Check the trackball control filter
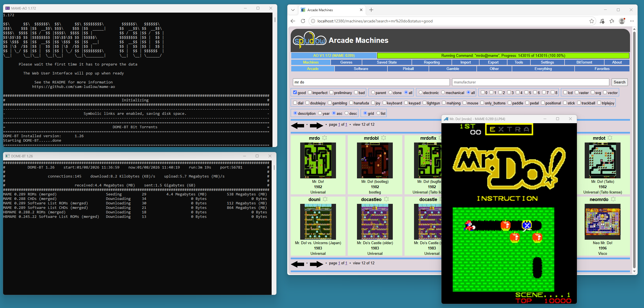 [x=579, y=103]
